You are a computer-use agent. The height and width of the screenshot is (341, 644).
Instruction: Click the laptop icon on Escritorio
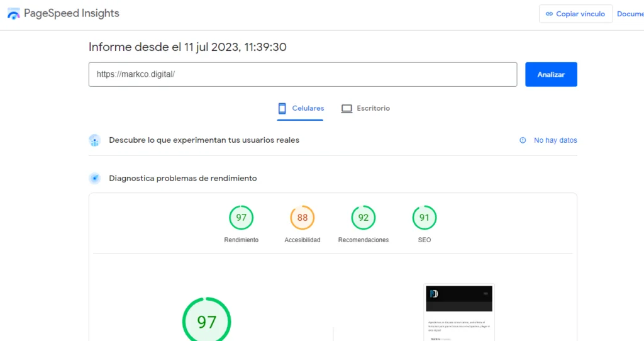click(347, 109)
